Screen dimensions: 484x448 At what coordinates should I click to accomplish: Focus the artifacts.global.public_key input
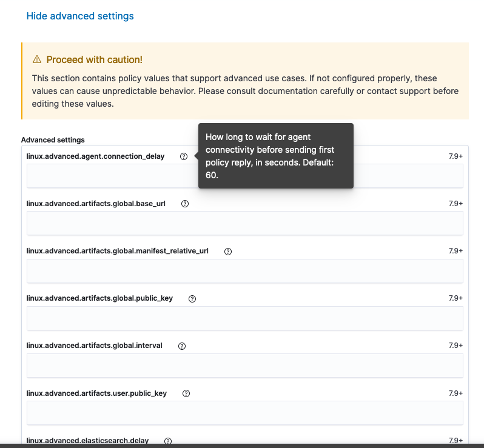click(x=244, y=318)
